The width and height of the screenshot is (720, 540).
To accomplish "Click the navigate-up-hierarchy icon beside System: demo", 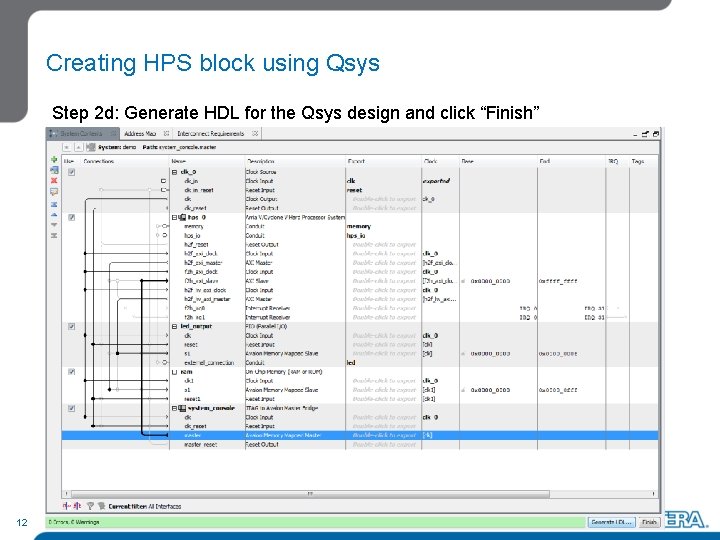I will click(79, 147).
